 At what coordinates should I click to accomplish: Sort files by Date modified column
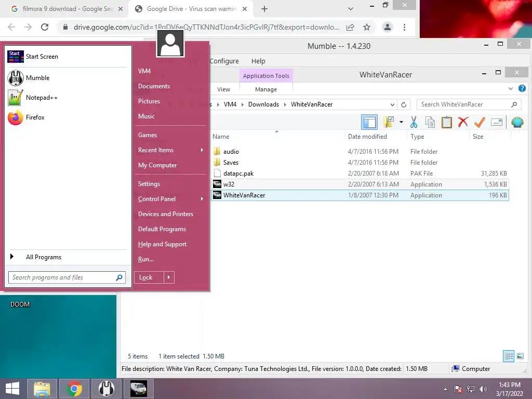click(367, 137)
